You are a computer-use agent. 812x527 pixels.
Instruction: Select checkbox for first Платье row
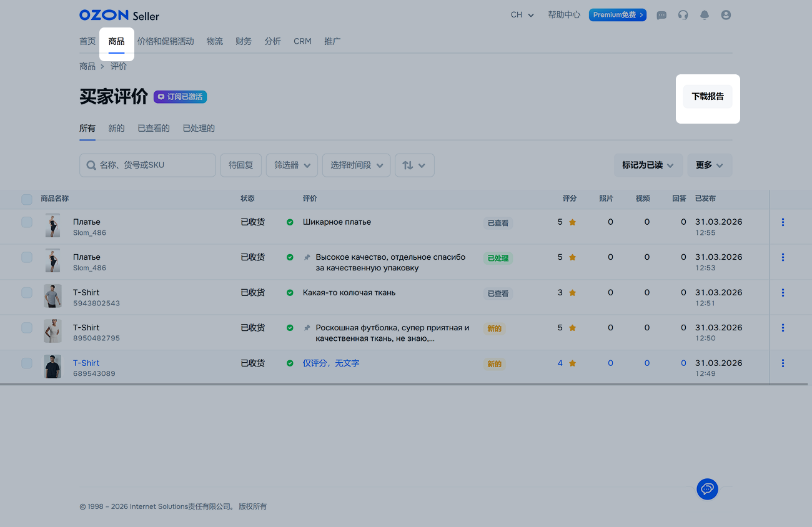click(x=27, y=222)
